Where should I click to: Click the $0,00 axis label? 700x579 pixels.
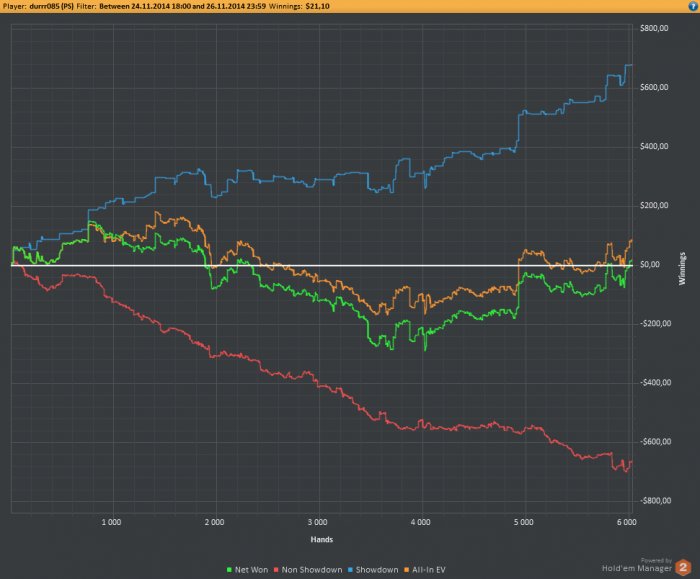click(x=650, y=264)
